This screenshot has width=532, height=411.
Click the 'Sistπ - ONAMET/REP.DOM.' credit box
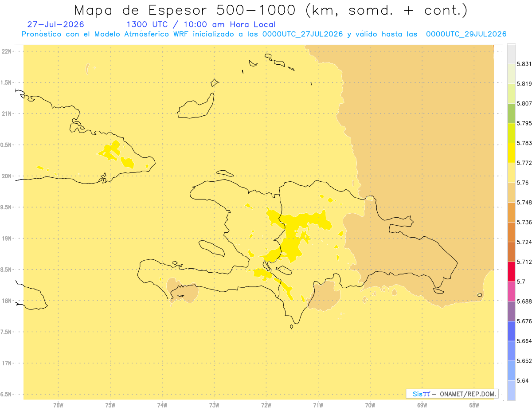452,394
